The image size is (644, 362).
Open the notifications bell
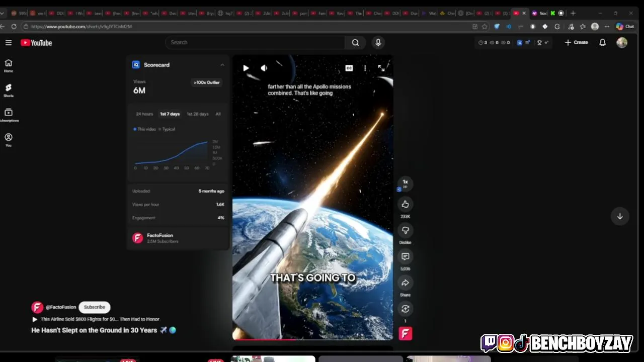point(602,43)
